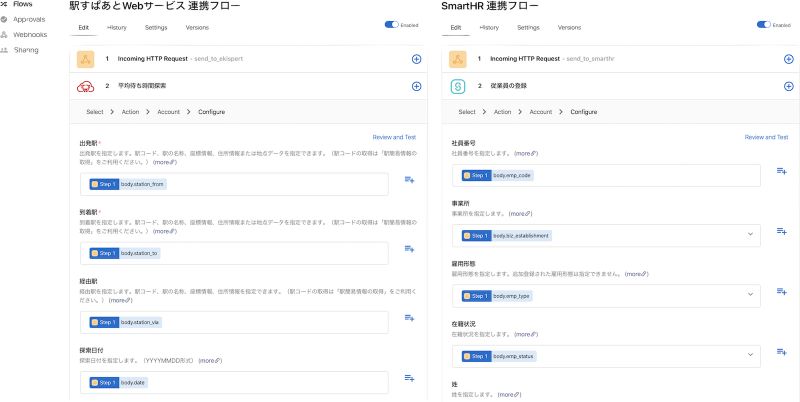Open more link under 出発駅 description
The height and width of the screenshot is (402, 800).
point(164,162)
